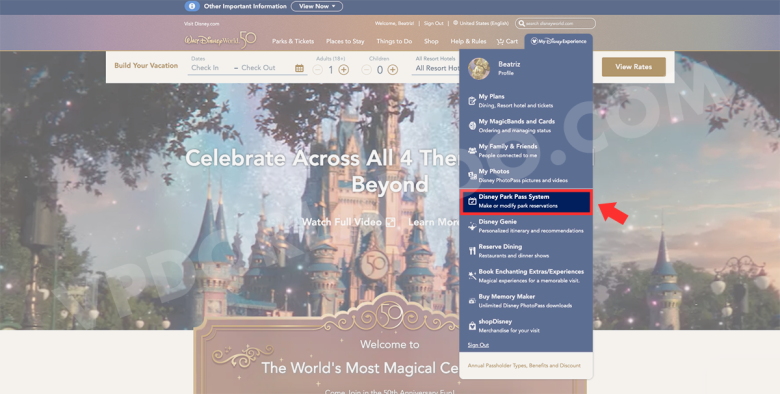
Task: Click the Park Pass calendar icon
Action: pyautogui.click(x=472, y=201)
